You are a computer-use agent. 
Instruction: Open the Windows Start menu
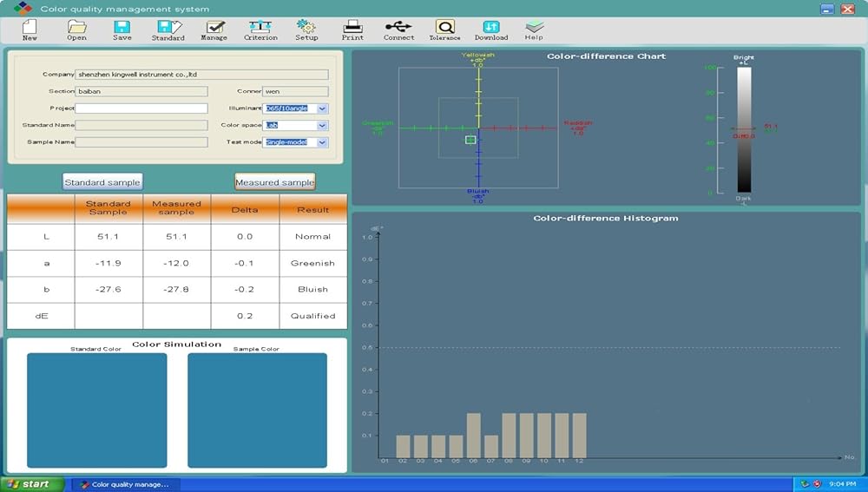32,484
